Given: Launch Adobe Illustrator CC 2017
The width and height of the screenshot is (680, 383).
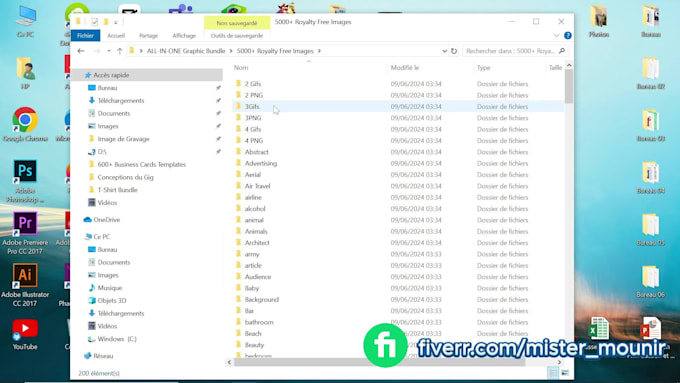Looking at the screenshot, I should point(25,285).
